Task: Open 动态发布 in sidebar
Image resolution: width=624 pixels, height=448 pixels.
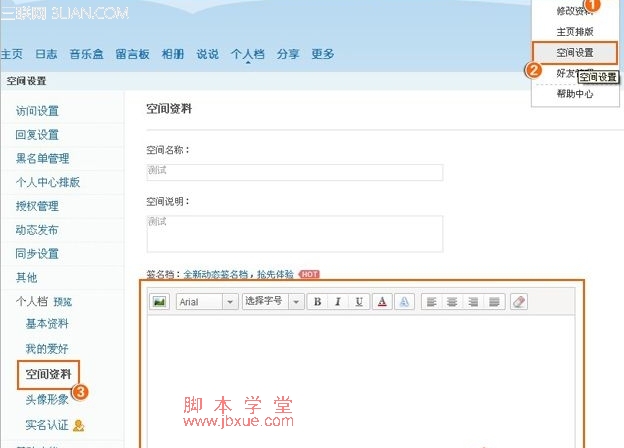Action: click(x=37, y=230)
